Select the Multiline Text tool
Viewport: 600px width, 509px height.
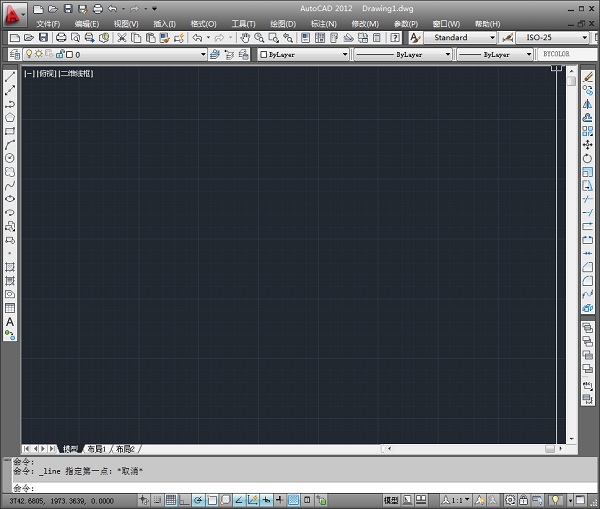pyautogui.click(x=10, y=322)
